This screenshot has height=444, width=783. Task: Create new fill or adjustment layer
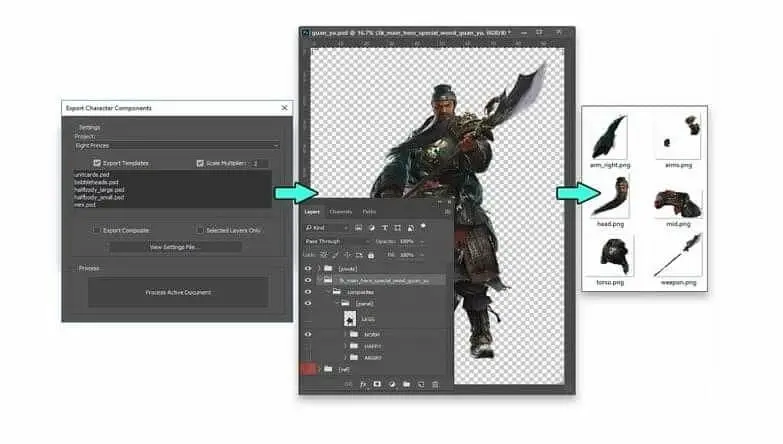point(392,384)
